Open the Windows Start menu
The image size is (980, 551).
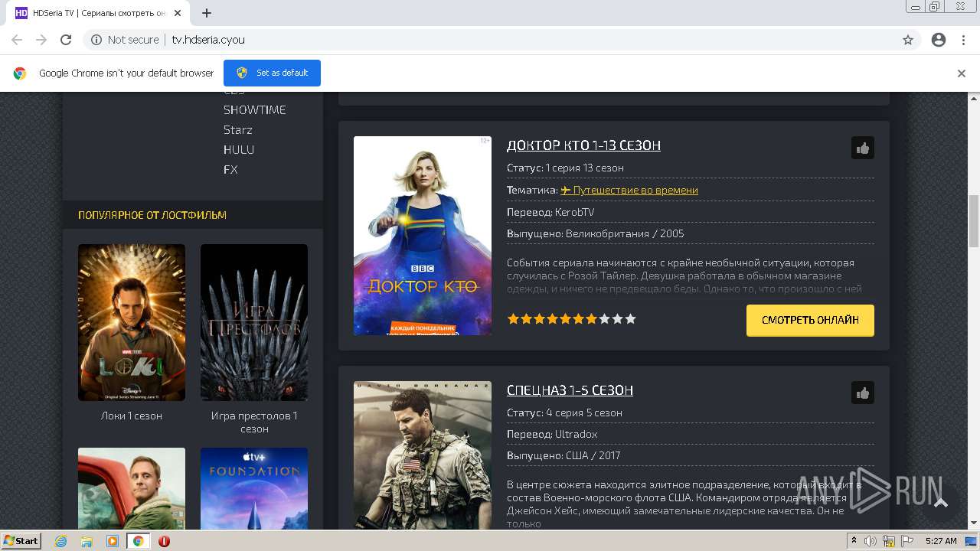[x=21, y=541]
